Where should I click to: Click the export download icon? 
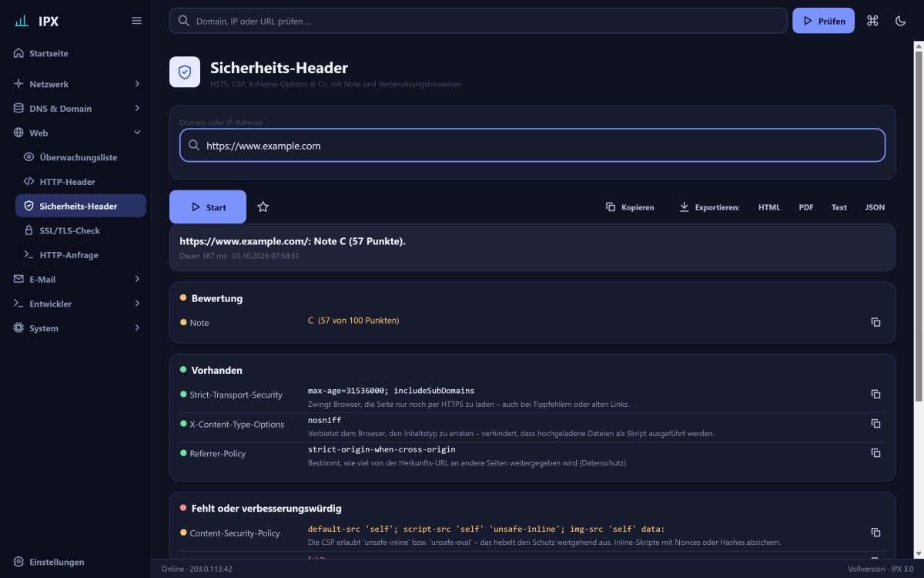click(684, 207)
